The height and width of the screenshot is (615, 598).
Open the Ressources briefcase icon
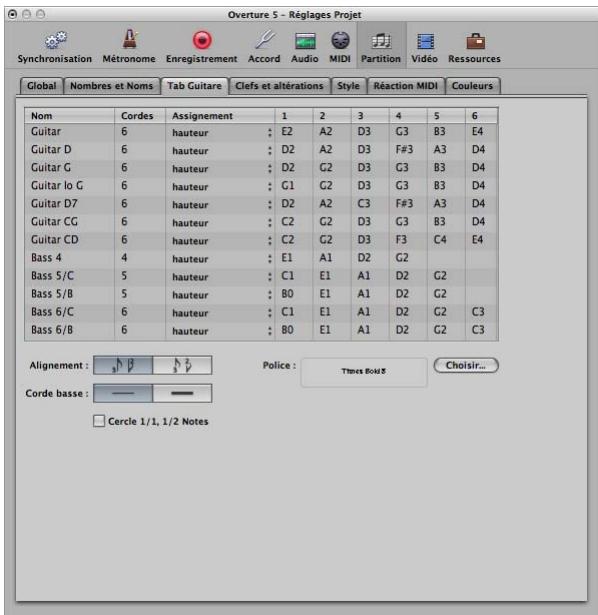coord(474,47)
